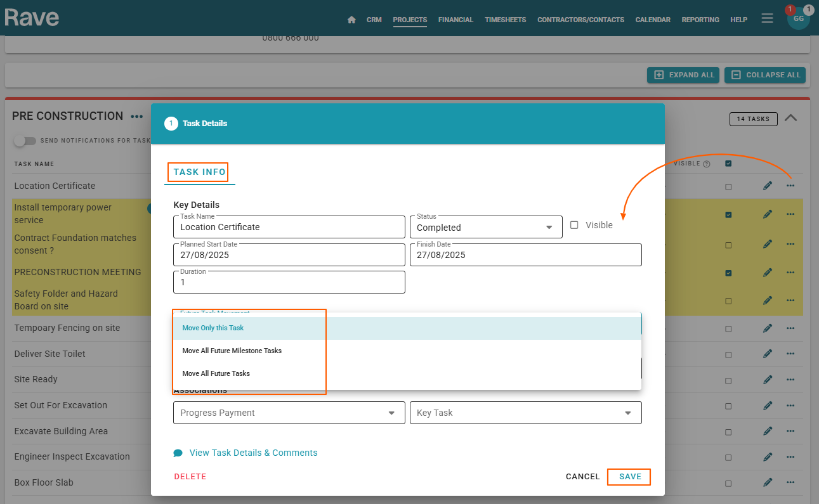The width and height of the screenshot is (819, 504).
Task: Edit the Engineer Inspect Excavation task
Action: pyautogui.click(x=768, y=457)
